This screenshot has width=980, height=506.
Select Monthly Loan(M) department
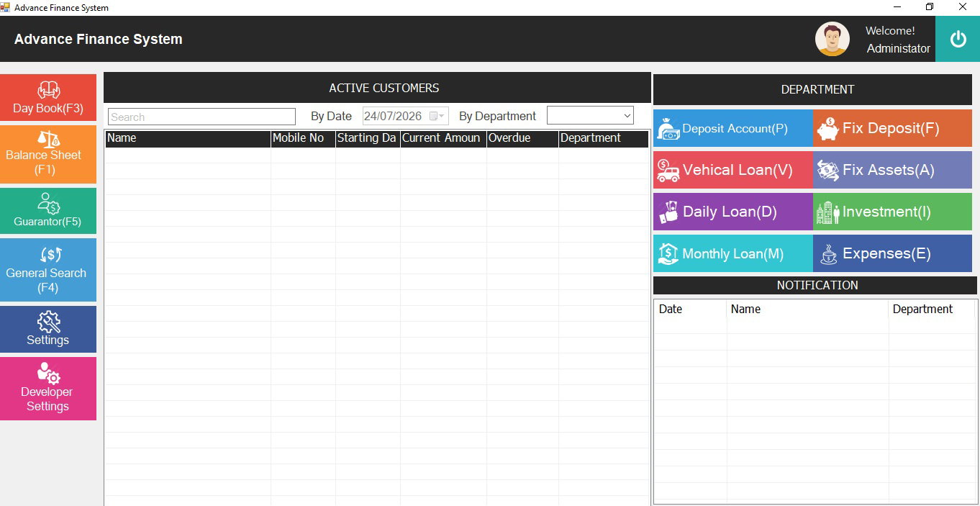pos(732,254)
